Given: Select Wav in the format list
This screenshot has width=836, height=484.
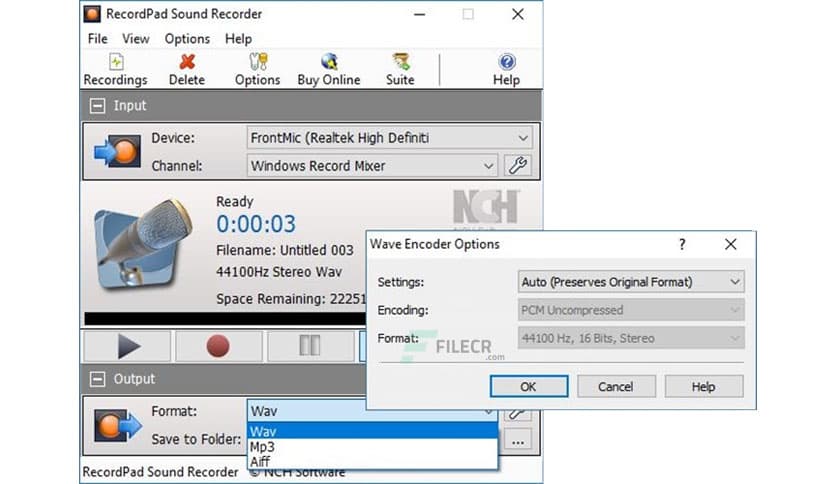Looking at the screenshot, I should pyautogui.click(x=373, y=431).
